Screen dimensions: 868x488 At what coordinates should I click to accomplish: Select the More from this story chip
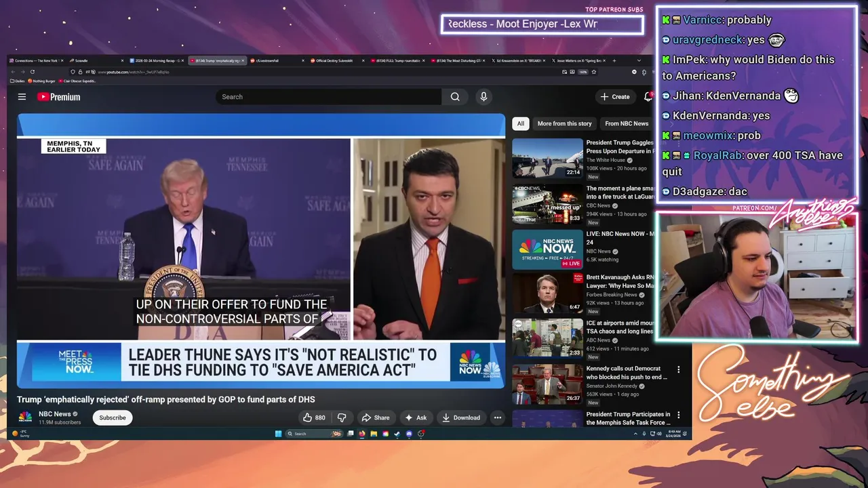[x=564, y=123]
